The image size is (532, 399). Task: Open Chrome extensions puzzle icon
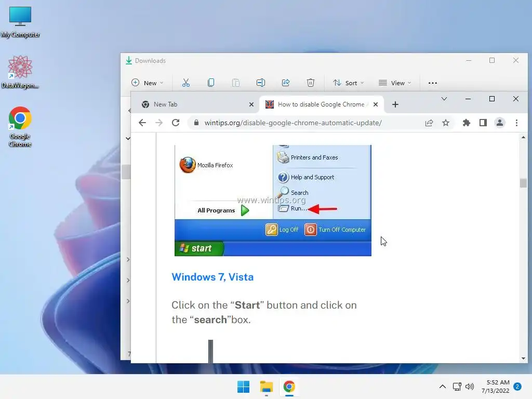point(467,123)
